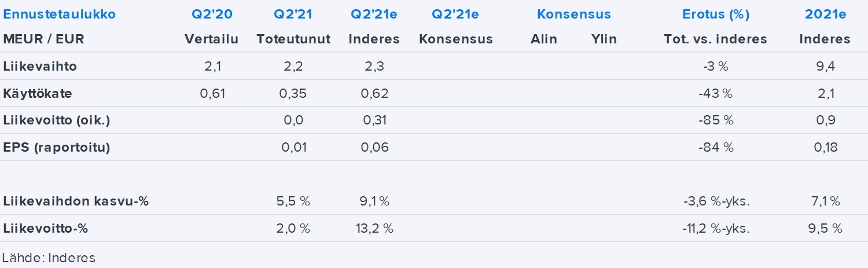
Task: Select the MEUR / EUR unit label
Action: (43, 39)
